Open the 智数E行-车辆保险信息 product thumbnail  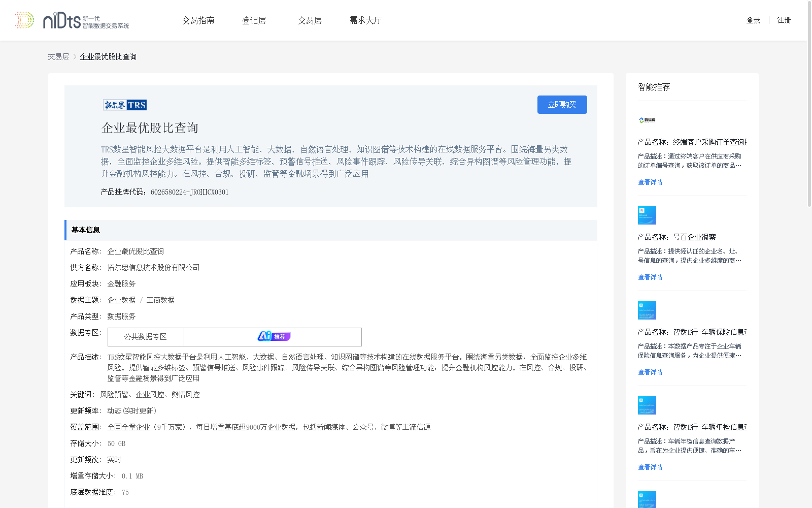coord(647,310)
